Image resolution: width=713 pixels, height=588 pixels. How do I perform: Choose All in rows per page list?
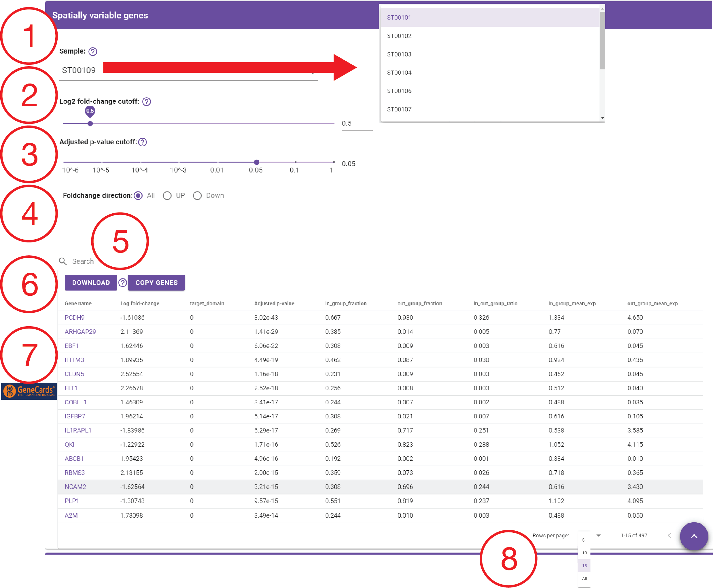(584, 578)
